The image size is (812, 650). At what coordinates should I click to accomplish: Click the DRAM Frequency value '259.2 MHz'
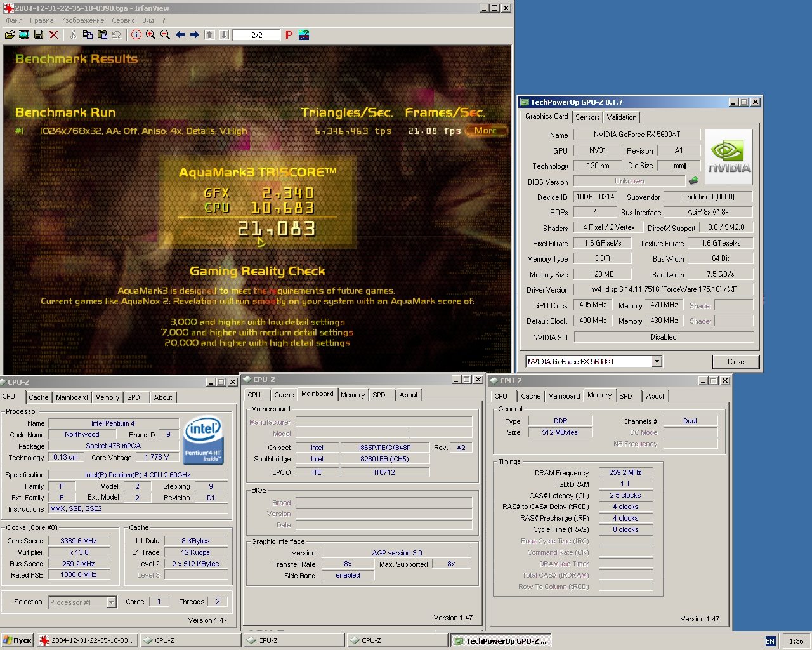625,472
